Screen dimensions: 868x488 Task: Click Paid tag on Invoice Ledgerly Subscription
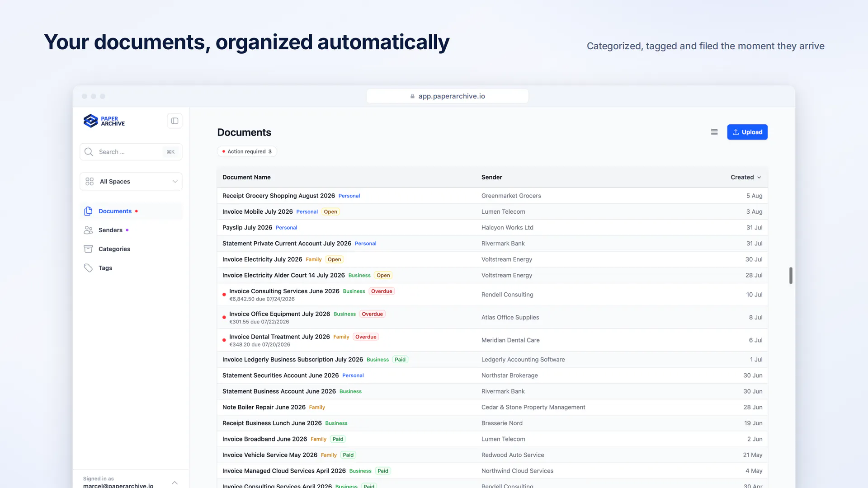(x=400, y=360)
